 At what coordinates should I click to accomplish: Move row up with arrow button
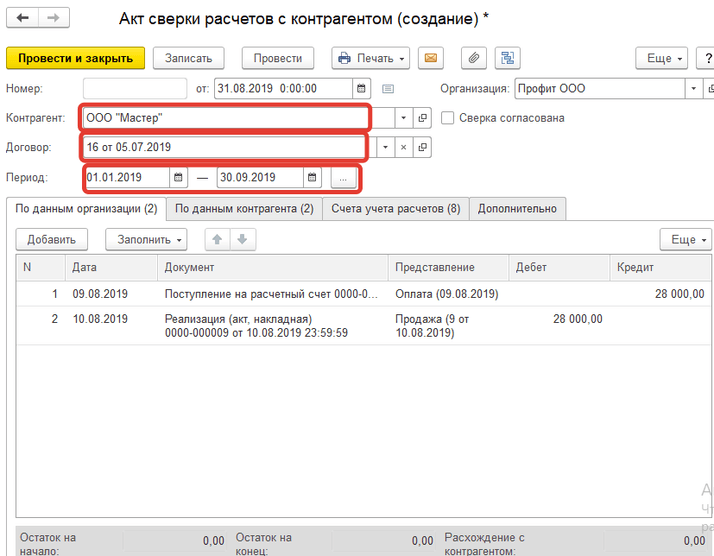click(216, 240)
